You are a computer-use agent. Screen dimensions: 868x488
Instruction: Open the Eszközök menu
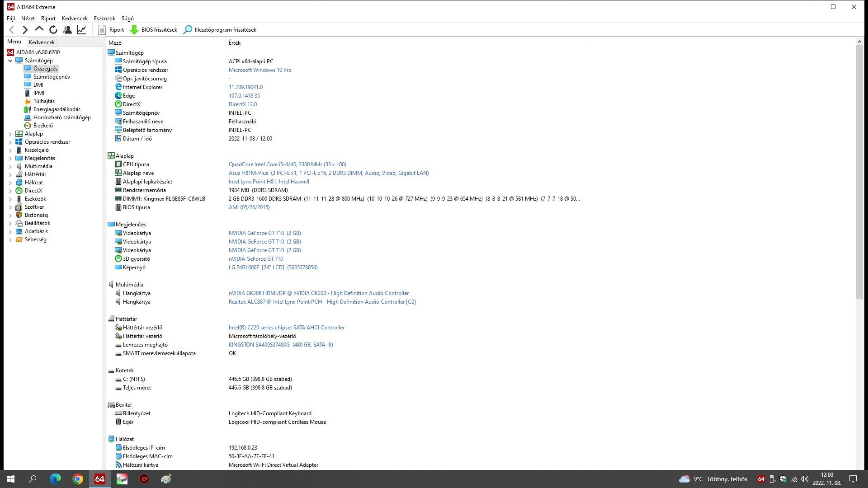(104, 19)
